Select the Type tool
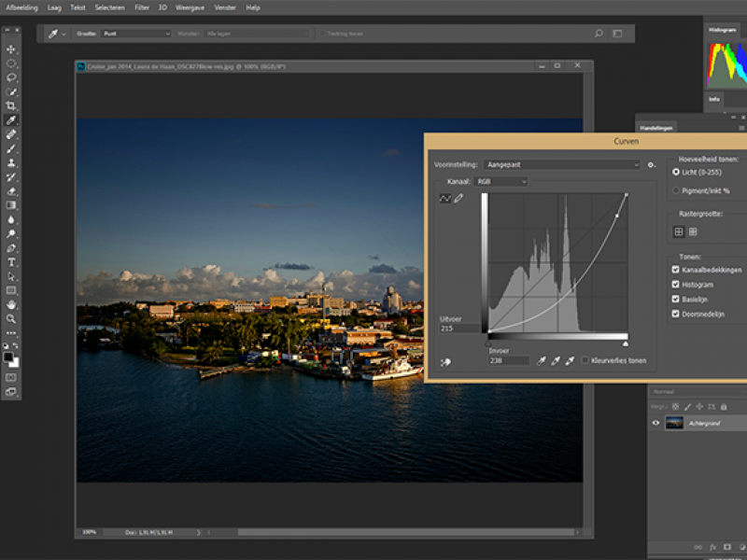 point(12,262)
